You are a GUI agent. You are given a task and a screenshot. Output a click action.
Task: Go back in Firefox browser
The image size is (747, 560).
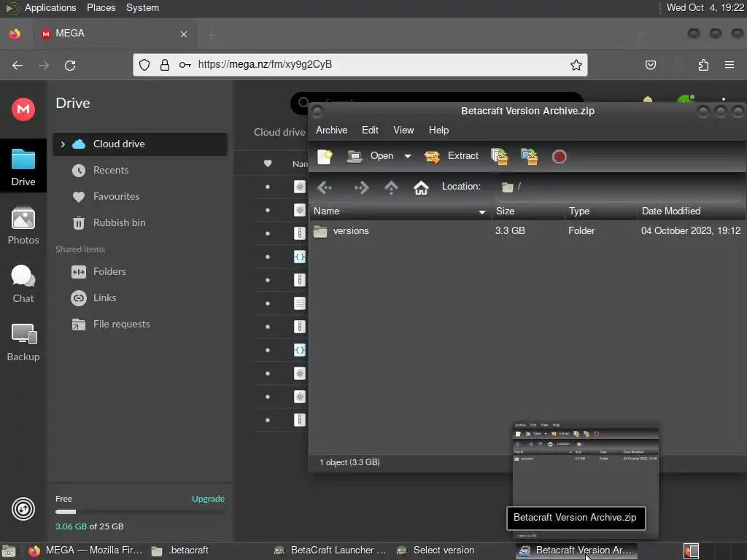tap(18, 65)
